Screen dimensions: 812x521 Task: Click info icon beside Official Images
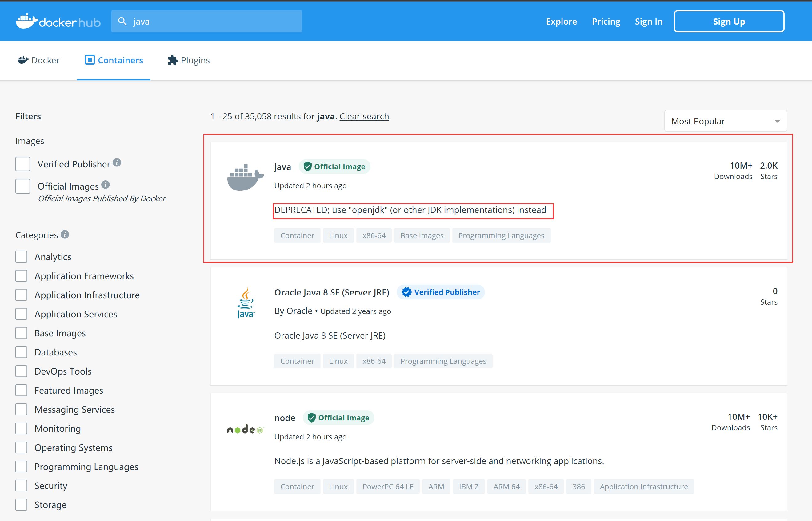(x=106, y=185)
